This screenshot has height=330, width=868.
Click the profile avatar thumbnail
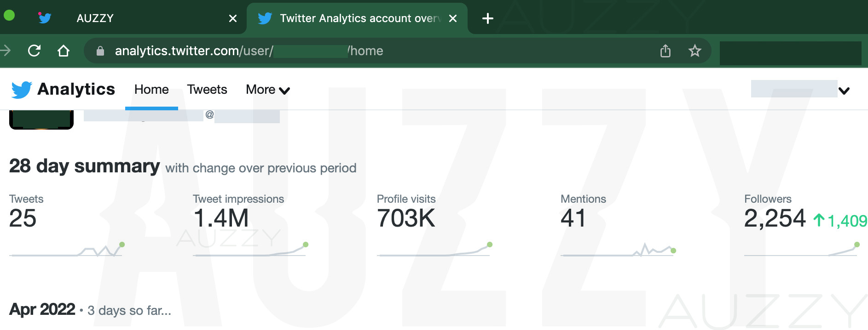[41, 120]
